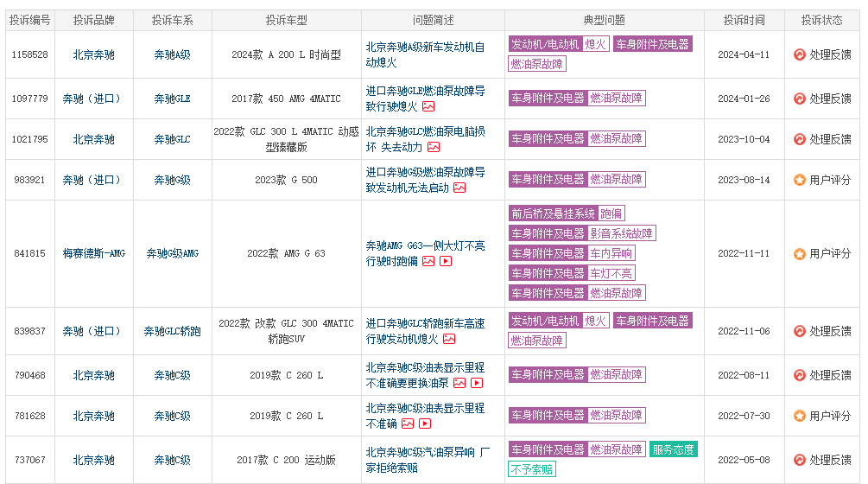Open series link 奔驰GLC轿跑
The image size is (868, 484).
[x=172, y=331]
